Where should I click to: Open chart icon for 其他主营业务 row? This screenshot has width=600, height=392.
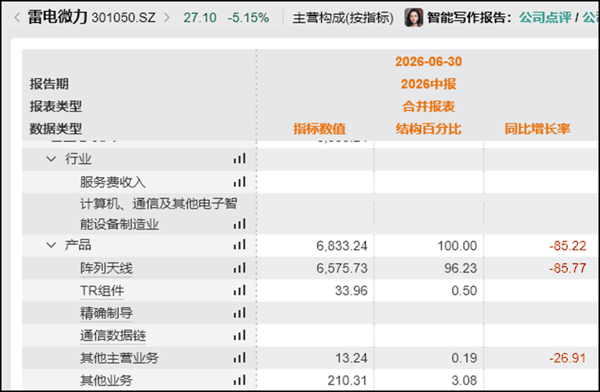pos(240,358)
